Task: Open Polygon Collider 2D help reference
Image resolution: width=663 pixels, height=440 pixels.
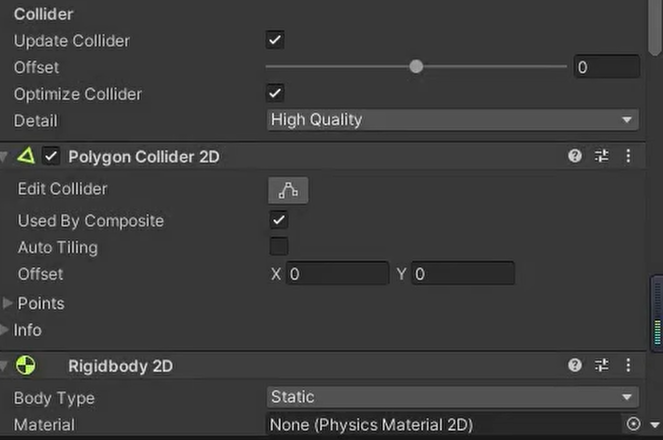Action: pyautogui.click(x=575, y=156)
